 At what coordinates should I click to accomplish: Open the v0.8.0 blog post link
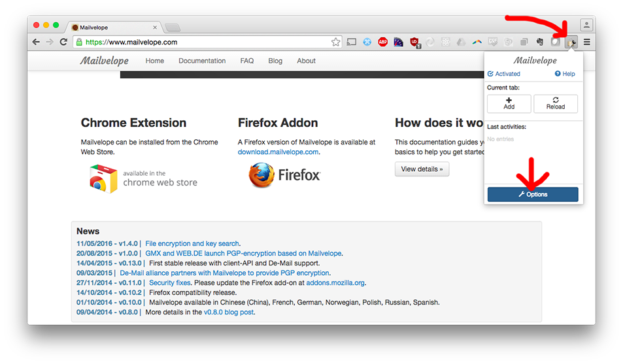point(228,312)
